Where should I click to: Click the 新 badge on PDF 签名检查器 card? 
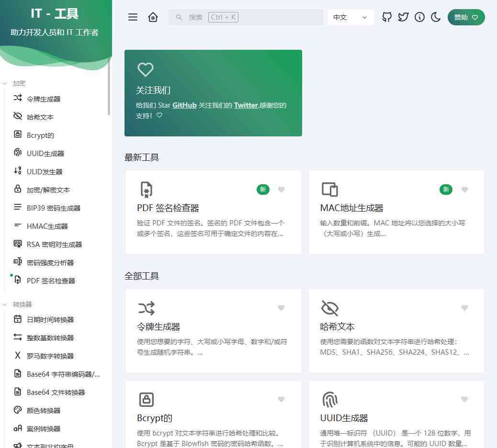pyautogui.click(x=263, y=190)
